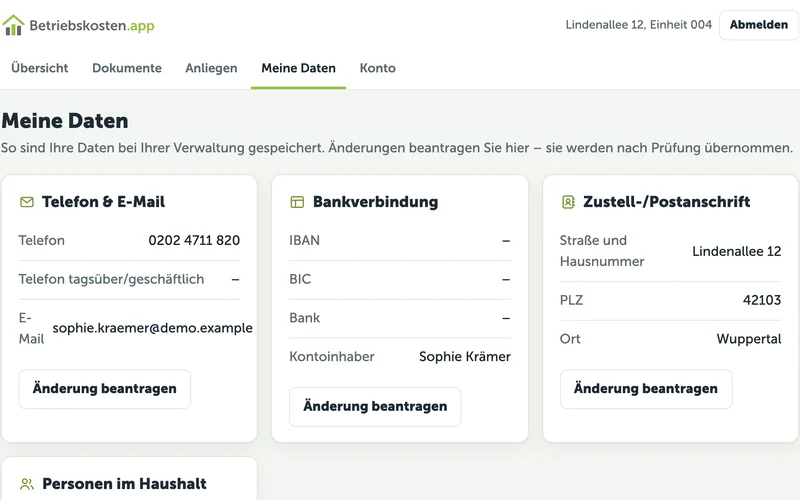
Task: Open the Konto tab
Action: tap(378, 68)
